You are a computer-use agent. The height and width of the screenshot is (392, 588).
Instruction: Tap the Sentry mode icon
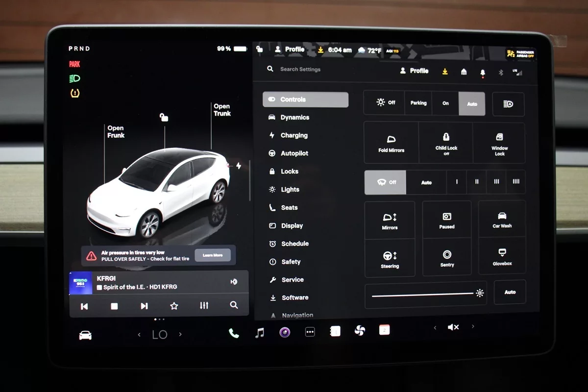tap(447, 258)
